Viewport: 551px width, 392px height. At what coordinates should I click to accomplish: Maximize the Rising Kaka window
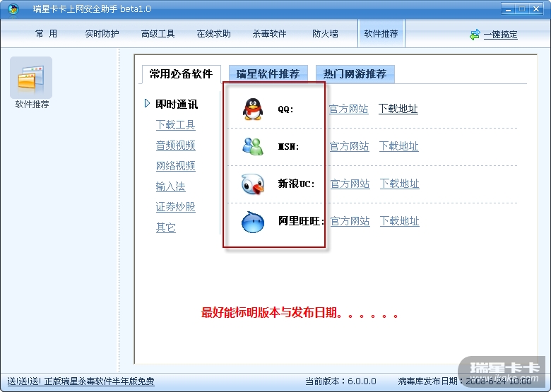pos(522,8)
